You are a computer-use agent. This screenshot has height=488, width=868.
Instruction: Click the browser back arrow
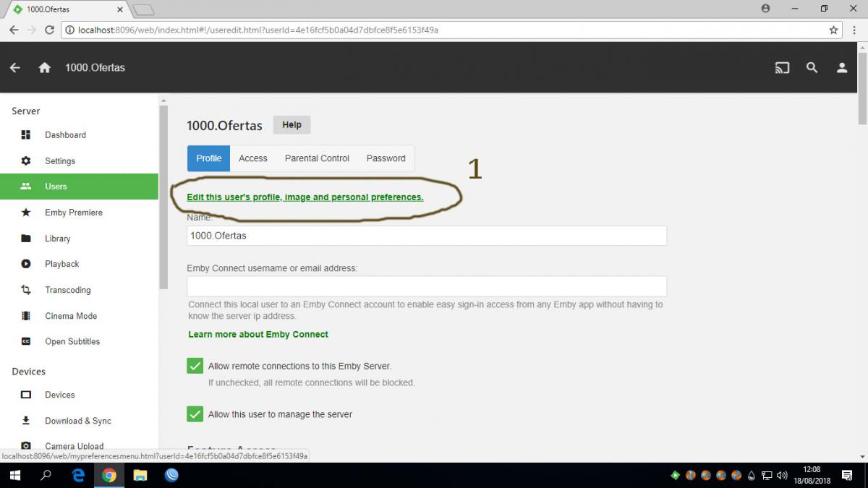[14, 30]
